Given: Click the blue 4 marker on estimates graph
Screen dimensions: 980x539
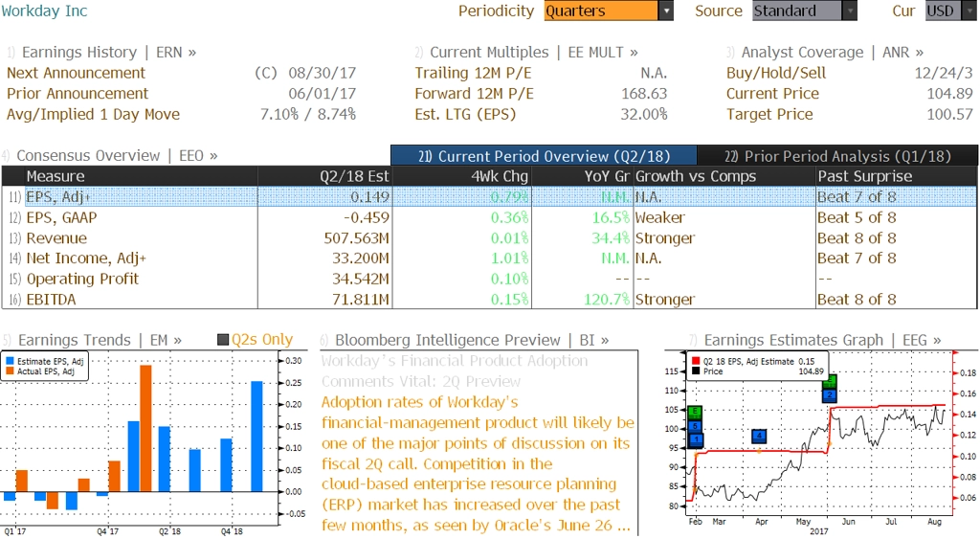Looking at the screenshot, I should 759,436.
